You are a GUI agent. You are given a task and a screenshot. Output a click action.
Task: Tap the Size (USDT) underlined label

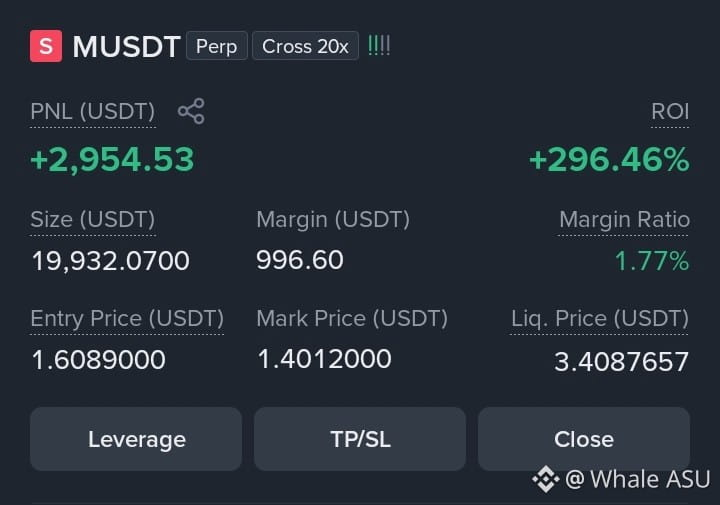tap(93, 219)
